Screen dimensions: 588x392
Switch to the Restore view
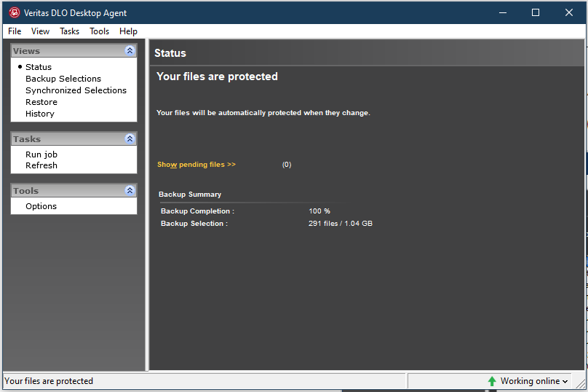(41, 102)
